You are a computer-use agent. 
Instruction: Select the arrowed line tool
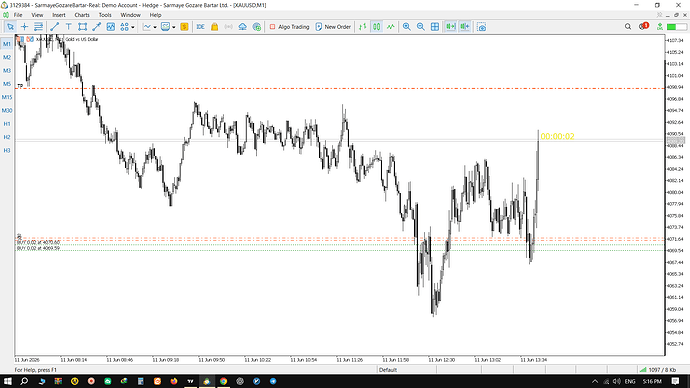[96, 27]
